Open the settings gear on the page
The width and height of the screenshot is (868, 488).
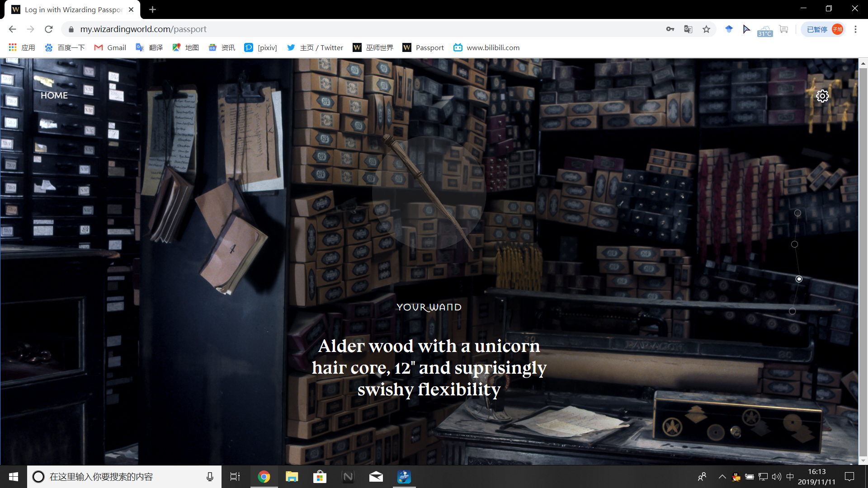[x=822, y=96]
